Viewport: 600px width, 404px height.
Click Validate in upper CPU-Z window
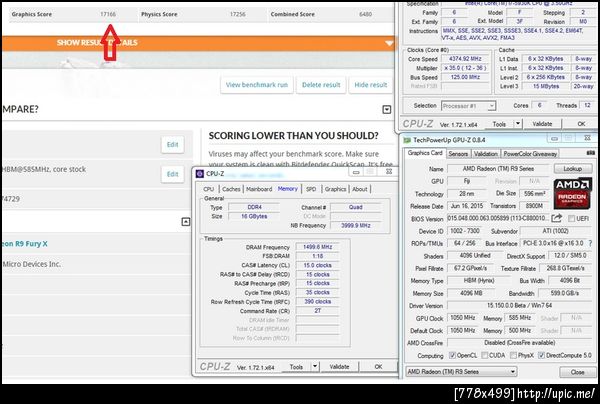pos(542,124)
